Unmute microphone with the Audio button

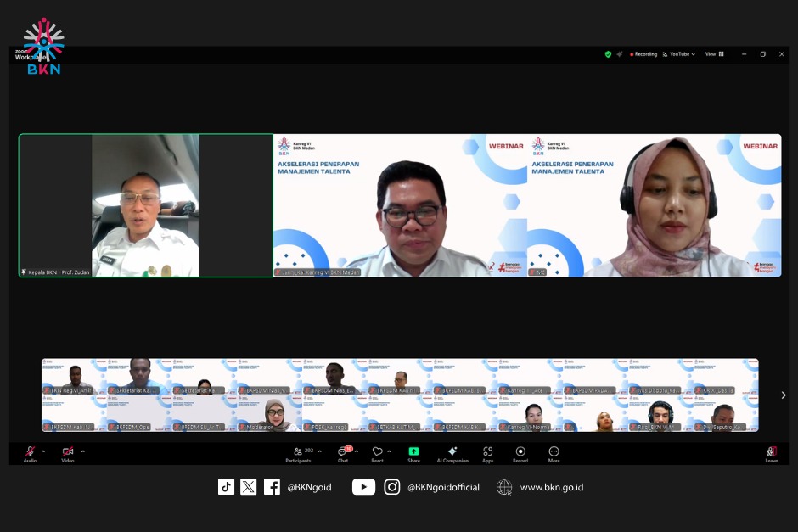pyautogui.click(x=30, y=453)
